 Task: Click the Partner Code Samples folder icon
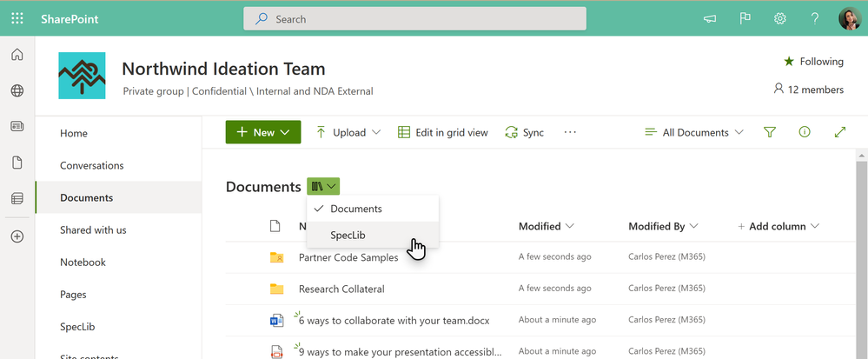point(276,257)
